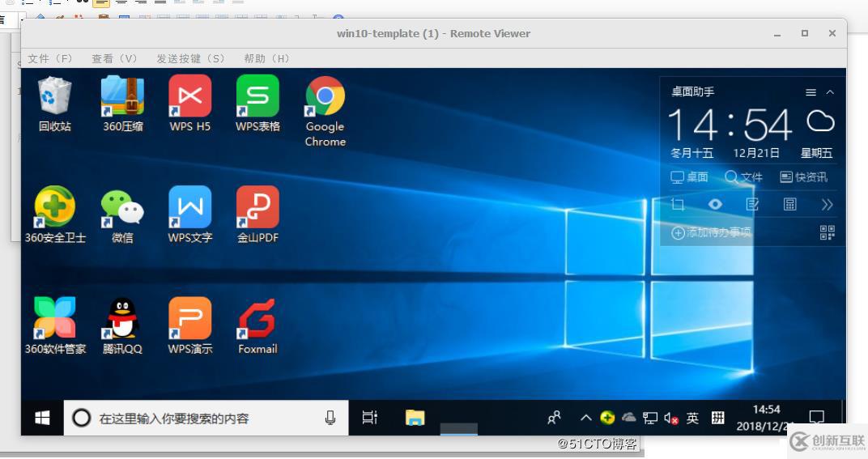
Task: Click the weather cloud icon in 桌面助手
Action: [x=820, y=121]
